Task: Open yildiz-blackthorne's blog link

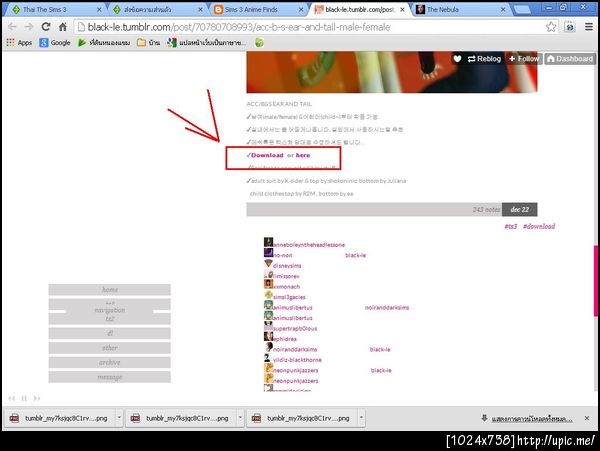Action: tap(297, 360)
